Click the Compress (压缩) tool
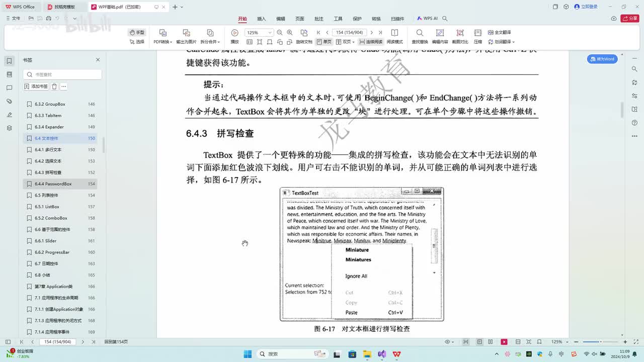644x362 pixels. (477, 36)
